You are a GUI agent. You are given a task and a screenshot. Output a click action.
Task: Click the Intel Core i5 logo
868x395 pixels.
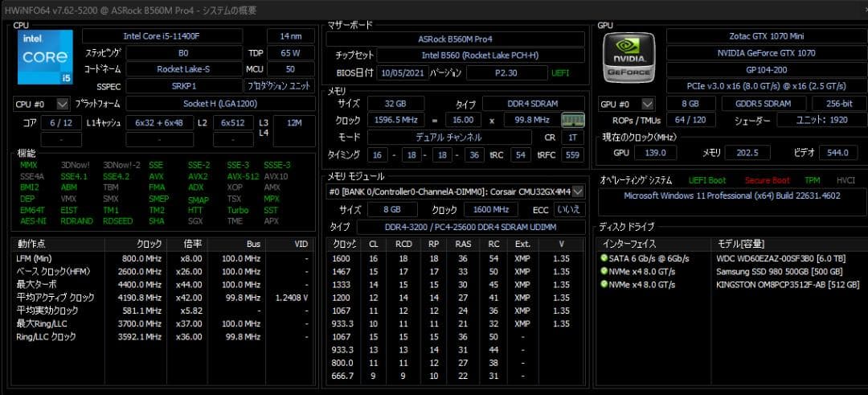tap(45, 57)
